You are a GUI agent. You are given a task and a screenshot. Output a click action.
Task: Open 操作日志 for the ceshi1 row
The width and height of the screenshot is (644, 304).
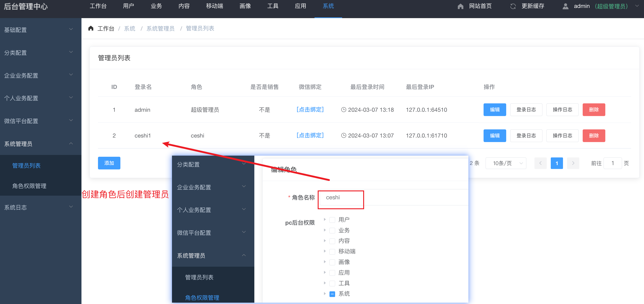562,135
